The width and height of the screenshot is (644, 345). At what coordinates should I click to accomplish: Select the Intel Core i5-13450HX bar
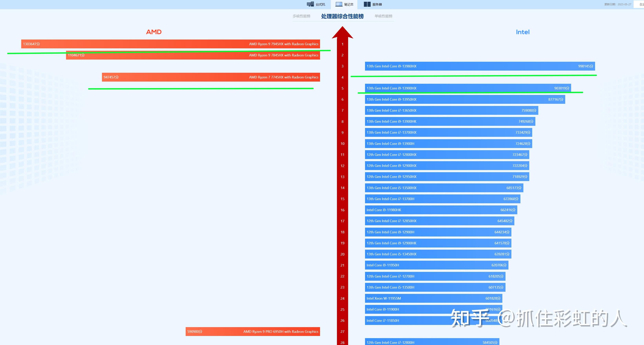(x=438, y=254)
